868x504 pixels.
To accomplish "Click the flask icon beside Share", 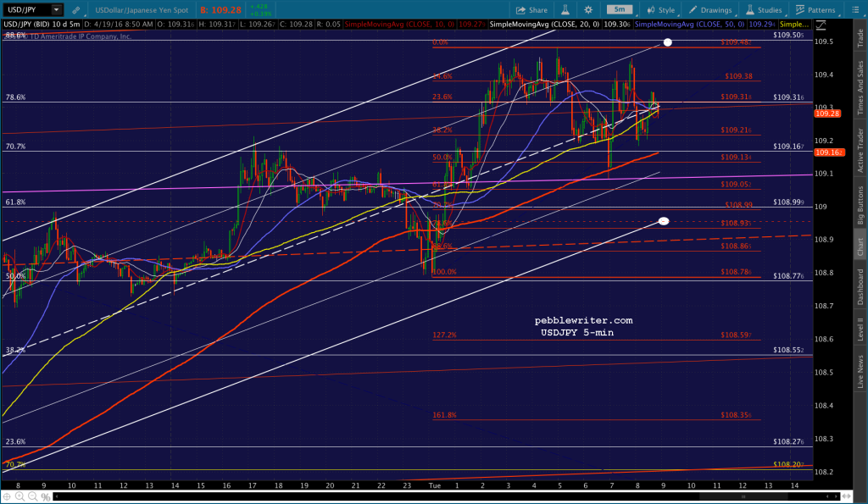I will click(565, 10).
